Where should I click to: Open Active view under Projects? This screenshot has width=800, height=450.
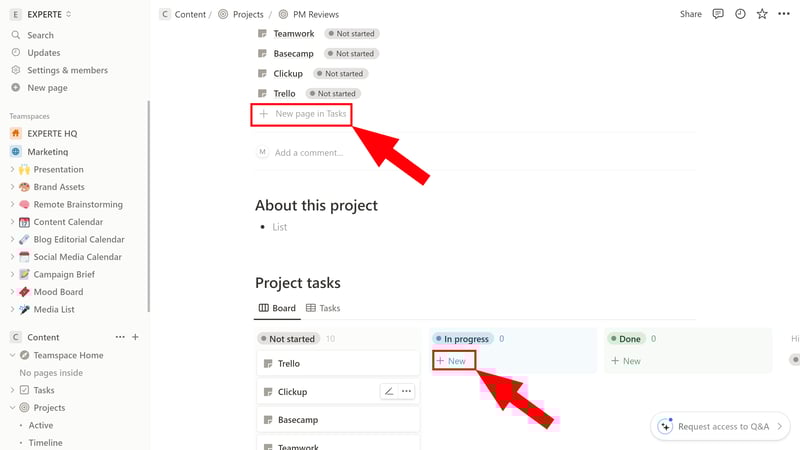point(41,425)
